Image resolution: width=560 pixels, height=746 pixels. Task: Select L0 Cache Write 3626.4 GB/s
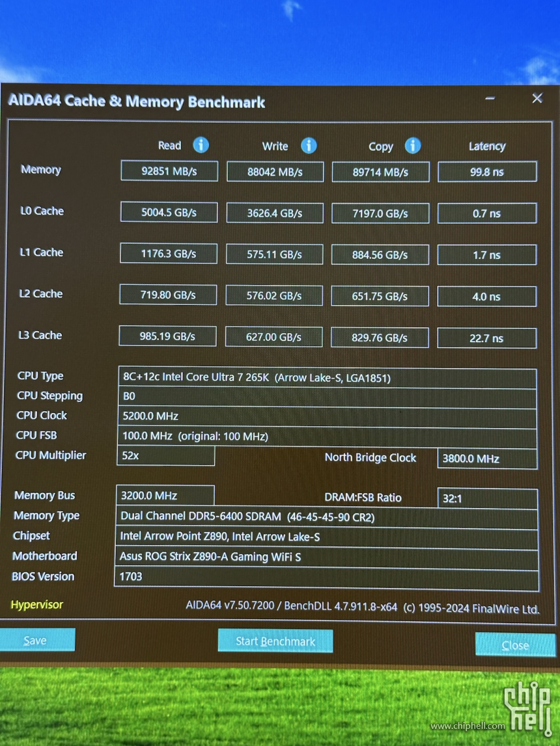pos(275,212)
